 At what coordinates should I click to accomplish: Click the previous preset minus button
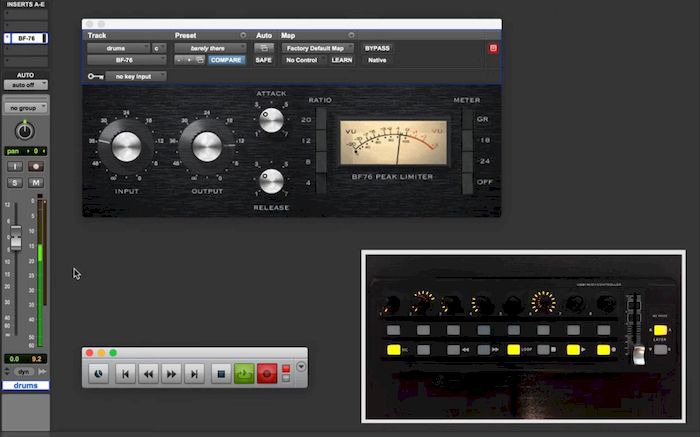click(x=179, y=60)
